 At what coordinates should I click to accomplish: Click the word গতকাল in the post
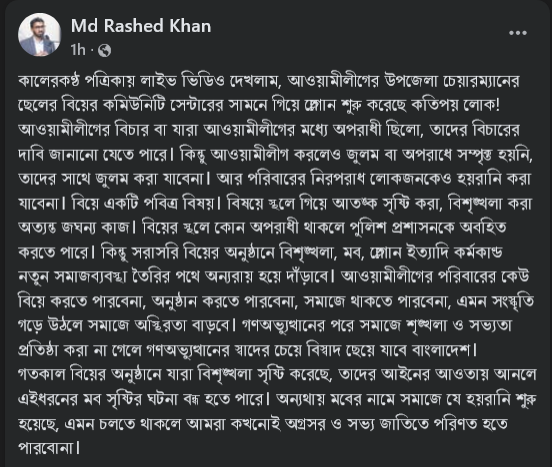tap(42, 374)
